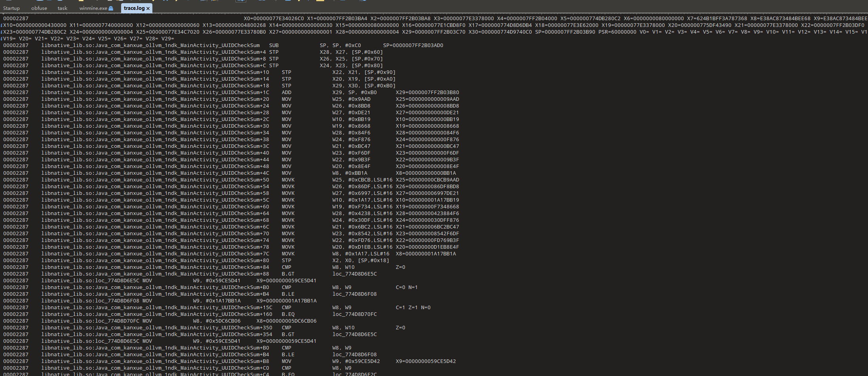Click X26=0000000086DF8BD8 value
Image resolution: width=868 pixels, height=376 pixels.
pos(427,187)
